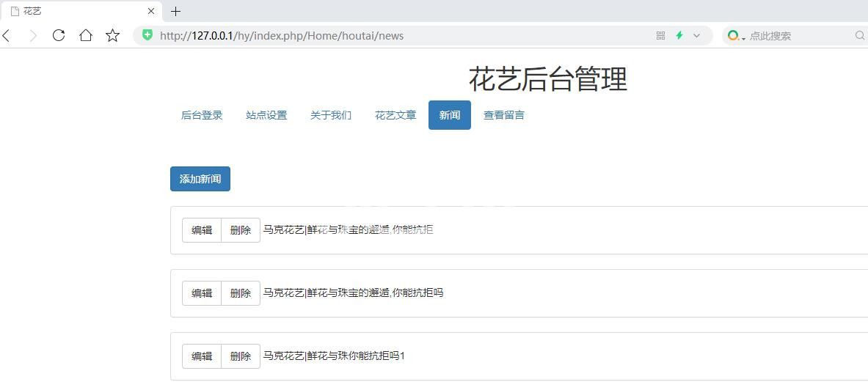This screenshot has height=390, width=868.
Task: Click the refresh page icon
Action: click(x=59, y=35)
